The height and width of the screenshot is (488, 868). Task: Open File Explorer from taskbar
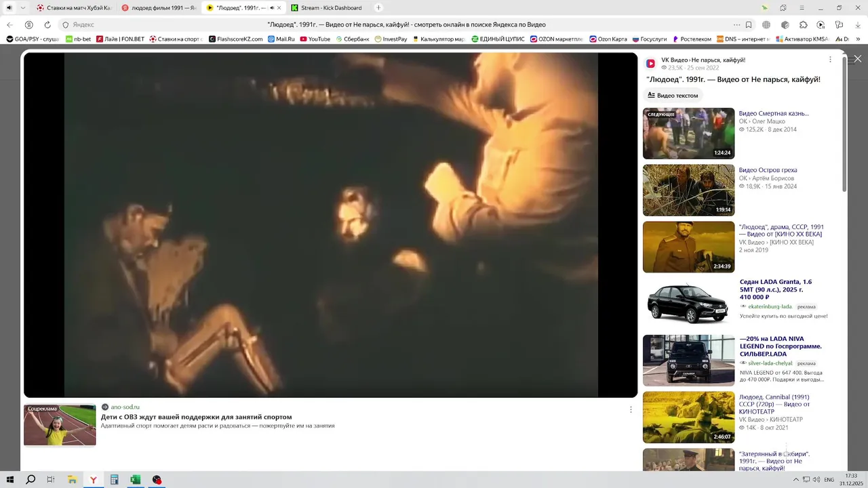[x=72, y=480]
